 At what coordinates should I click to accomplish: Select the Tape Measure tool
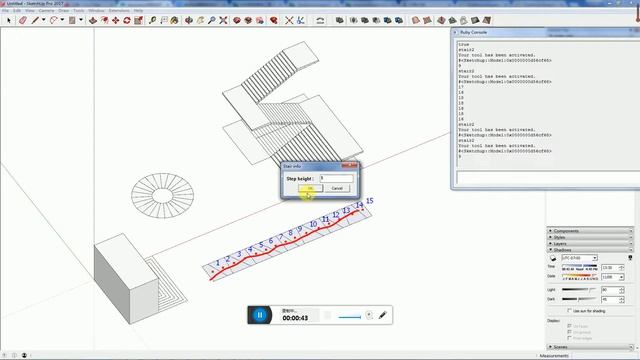[152, 20]
